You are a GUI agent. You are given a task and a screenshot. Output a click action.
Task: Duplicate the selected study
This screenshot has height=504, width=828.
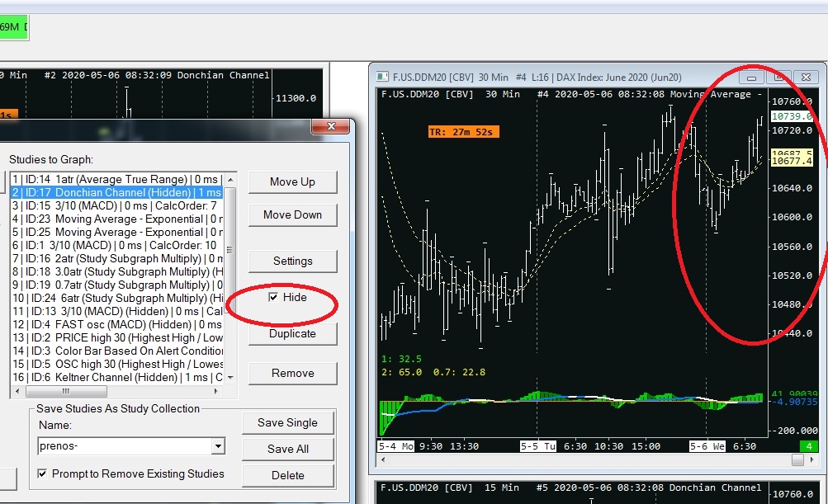pos(292,333)
